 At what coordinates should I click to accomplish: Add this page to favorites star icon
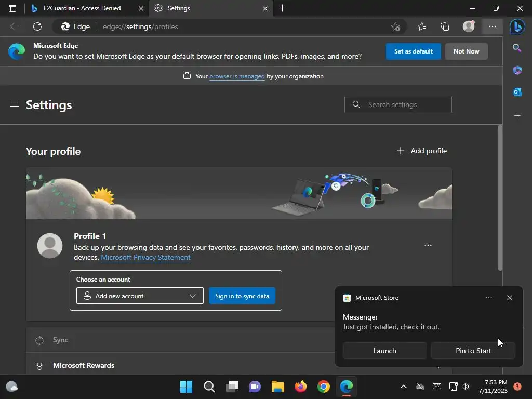coord(395,26)
